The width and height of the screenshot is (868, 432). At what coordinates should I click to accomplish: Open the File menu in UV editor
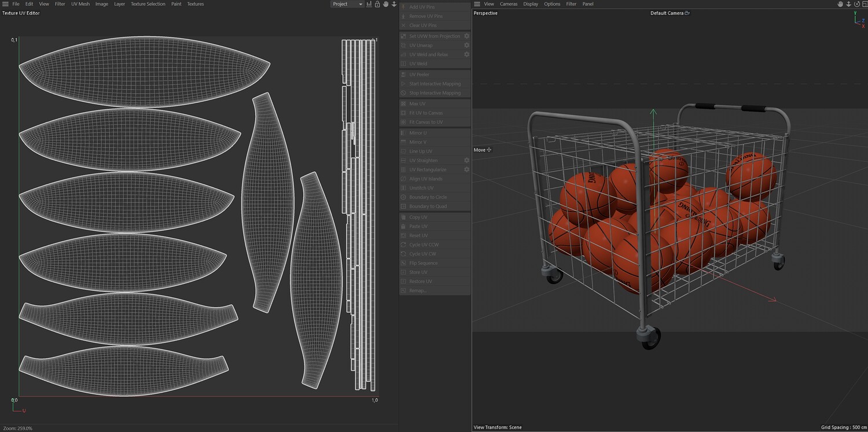point(16,4)
